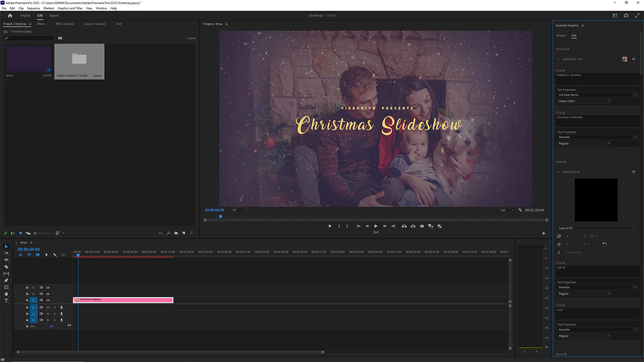Expand Add Media Intro section
The height and width of the screenshot is (362, 644).
coord(558,59)
